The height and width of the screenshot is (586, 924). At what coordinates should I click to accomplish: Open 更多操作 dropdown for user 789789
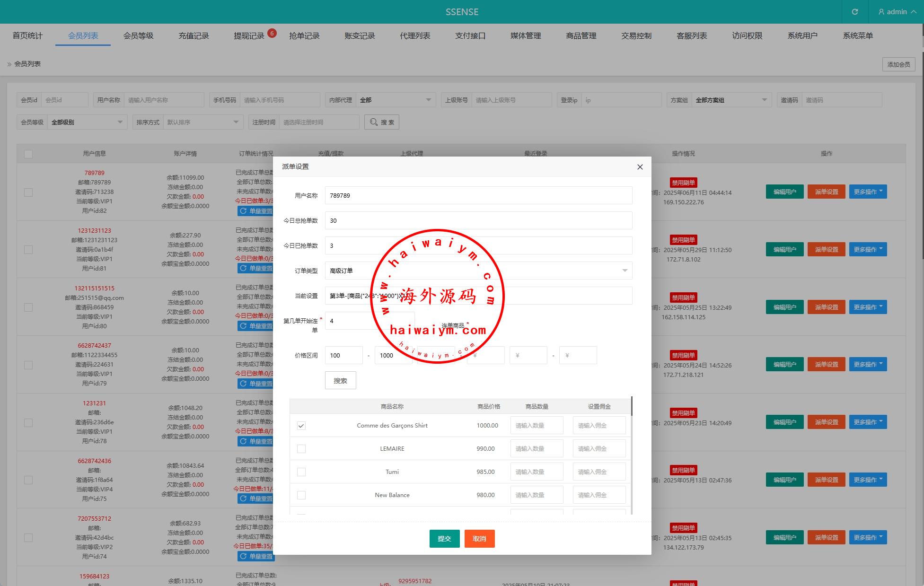click(867, 192)
